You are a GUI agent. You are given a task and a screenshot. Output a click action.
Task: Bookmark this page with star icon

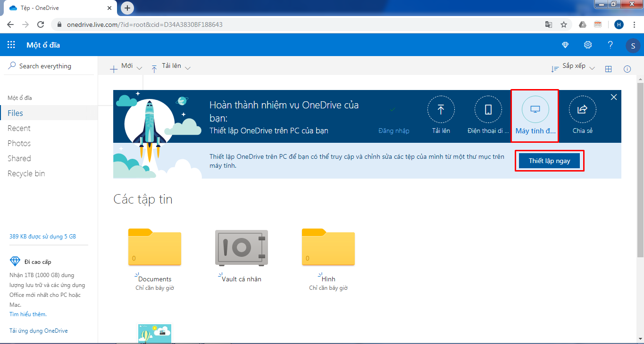click(563, 25)
